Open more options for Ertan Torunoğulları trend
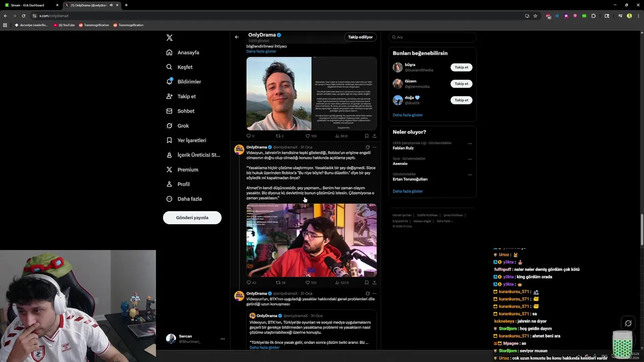The image size is (644, 362). (x=470, y=175)
